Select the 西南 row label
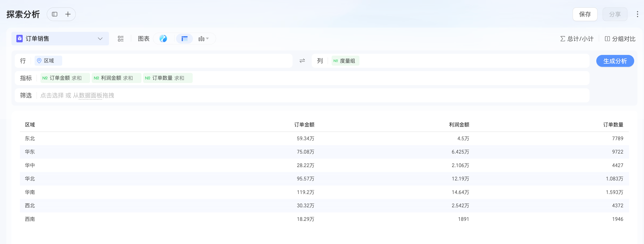Image resolution: width=644 pixels, height=244 pixels. pyautogui.click(x=30, y=219)
